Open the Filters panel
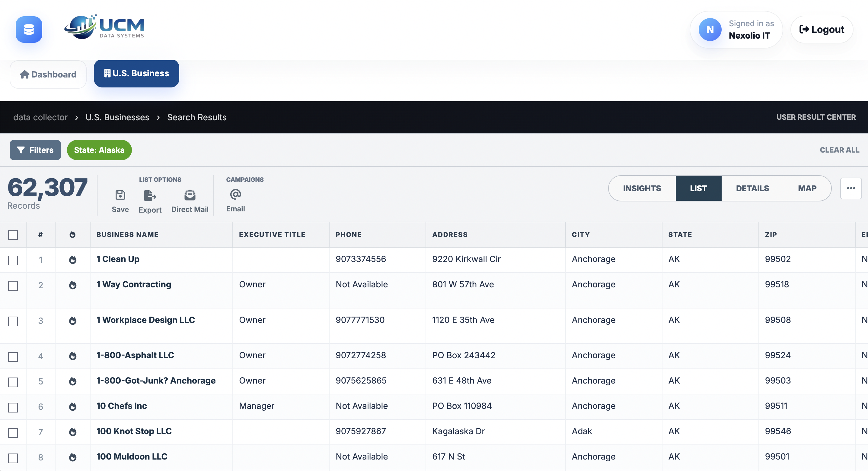The image size is (868, 471). [x=35, y=150]
